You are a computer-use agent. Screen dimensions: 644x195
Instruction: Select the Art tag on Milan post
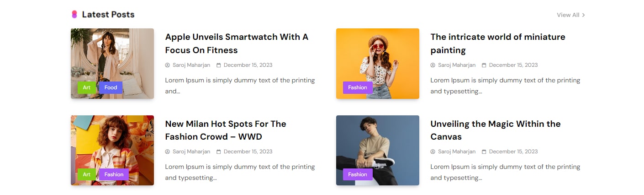pyautogui.click(x=87, y=174)
